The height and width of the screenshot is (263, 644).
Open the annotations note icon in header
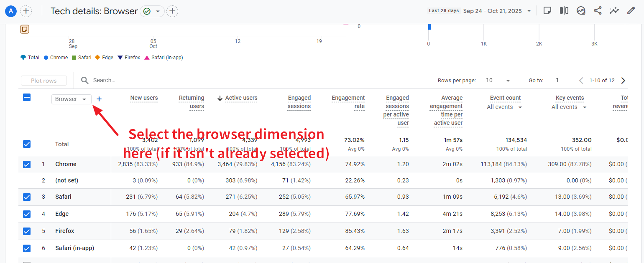[x=547, y=11]
